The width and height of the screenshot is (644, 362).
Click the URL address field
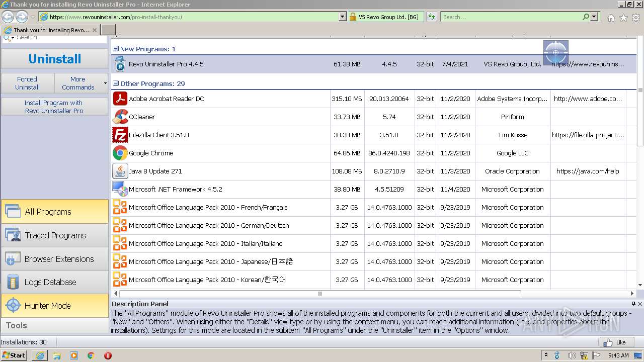coord(194,17)
